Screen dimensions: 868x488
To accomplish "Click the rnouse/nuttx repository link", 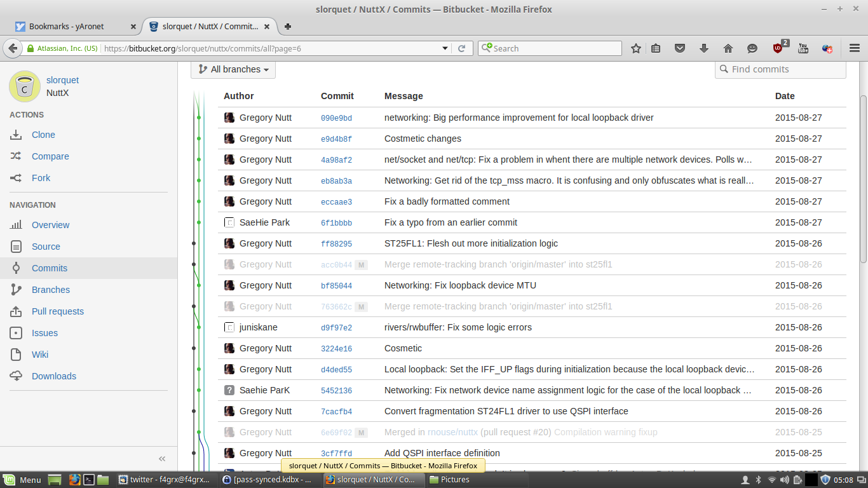I will pyautogui.click(x=452, y=432).
